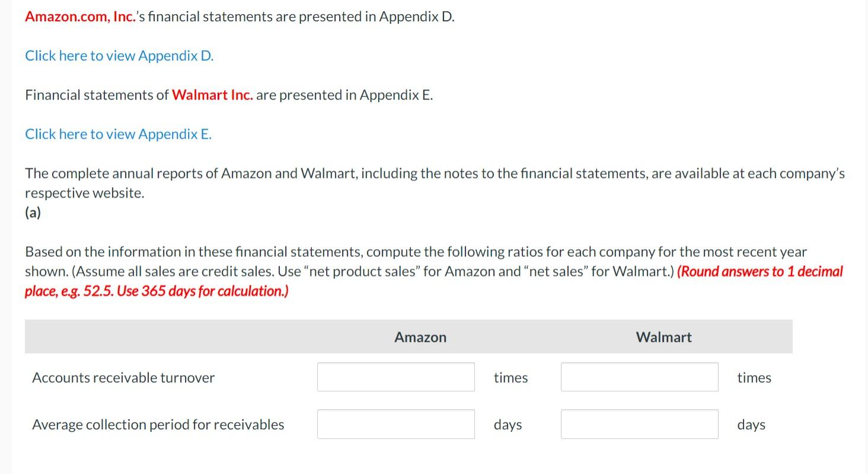This screenshot has width=868, height=474.
Task: Click the times label beside Amazon's turnover field
Action: pyautogui.click(x=510, y=377)
